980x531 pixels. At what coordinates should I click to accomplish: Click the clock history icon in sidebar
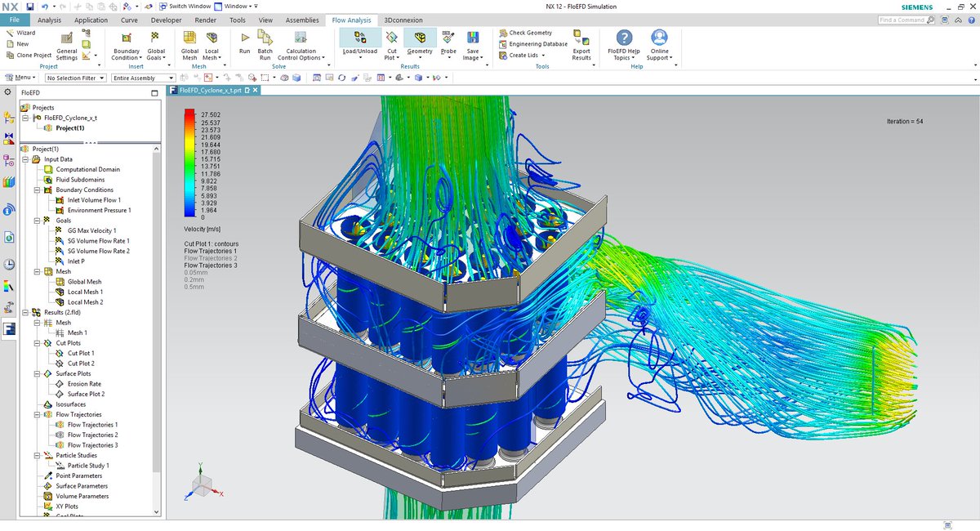[8, 264]
